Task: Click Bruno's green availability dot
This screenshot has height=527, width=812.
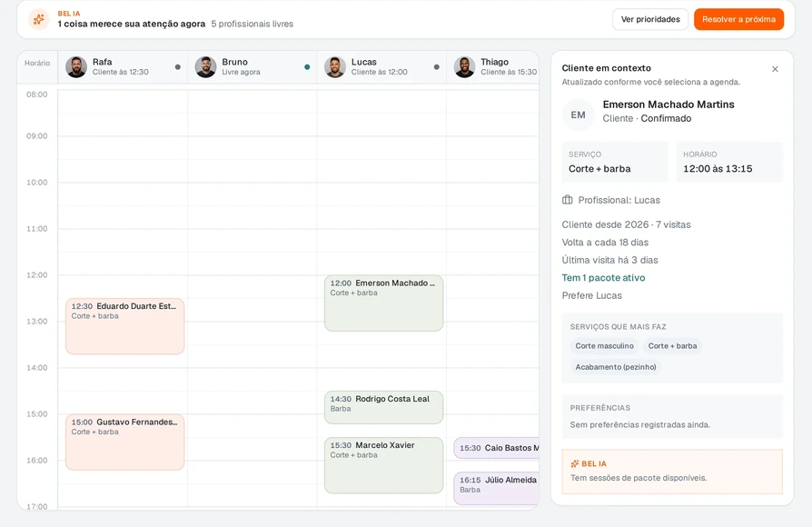Action: (x=307, y=67)
